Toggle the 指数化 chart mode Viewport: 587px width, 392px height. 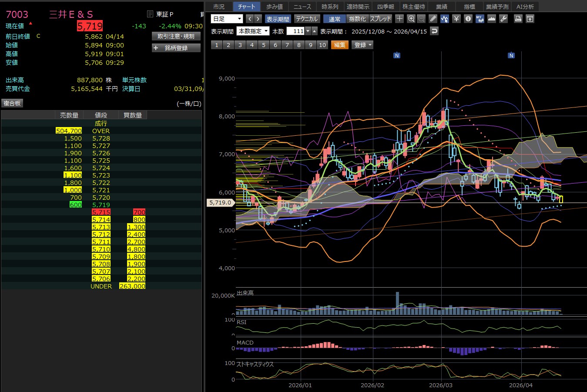pos(357,19)
